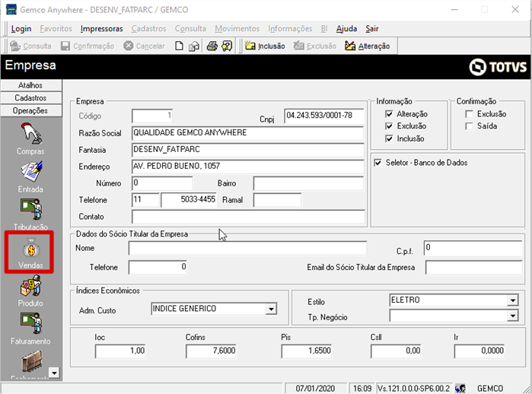The width and height of the screenshot is (532, 394).
Task: Click the Csll value field
Action: [397, 351]
